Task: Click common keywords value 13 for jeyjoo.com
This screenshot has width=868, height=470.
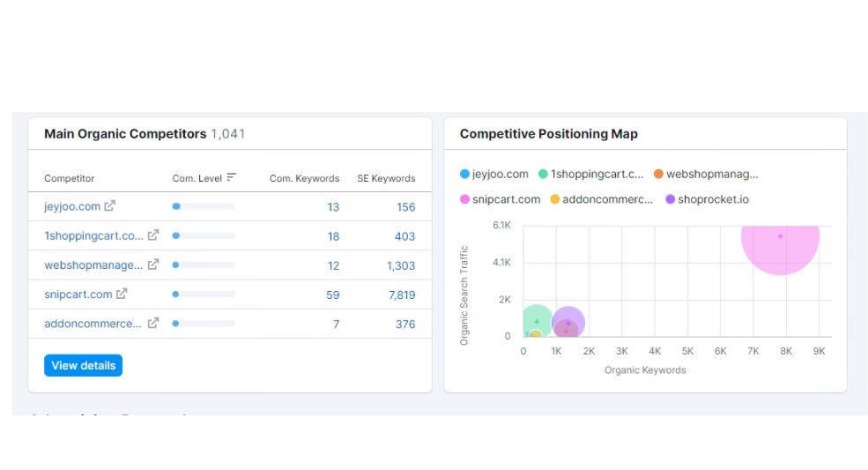Action: tap(333, 207)
